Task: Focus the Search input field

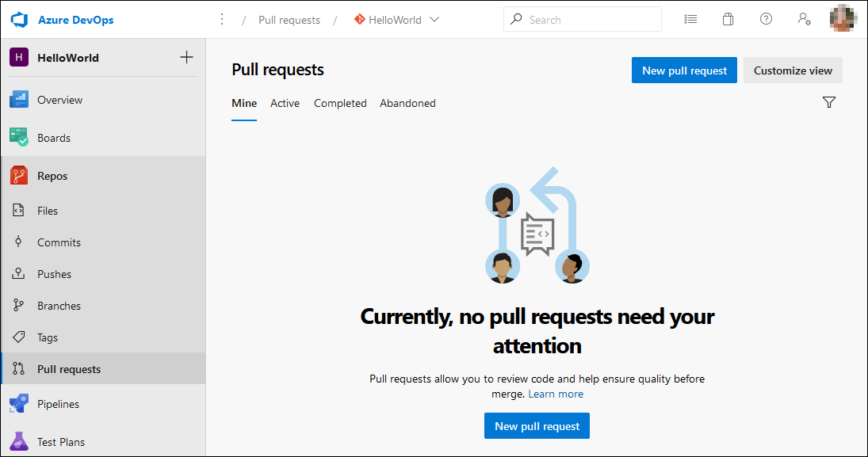Action: coord(583,19)
